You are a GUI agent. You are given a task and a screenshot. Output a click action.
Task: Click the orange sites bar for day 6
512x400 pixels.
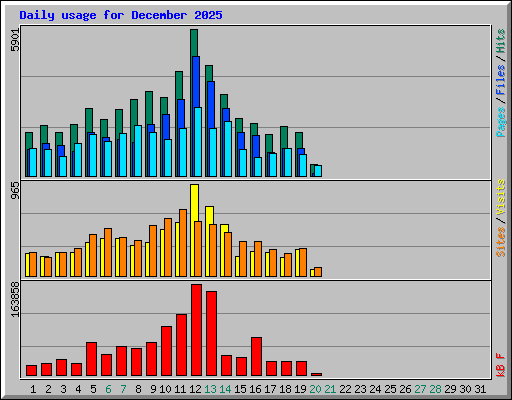108,252
